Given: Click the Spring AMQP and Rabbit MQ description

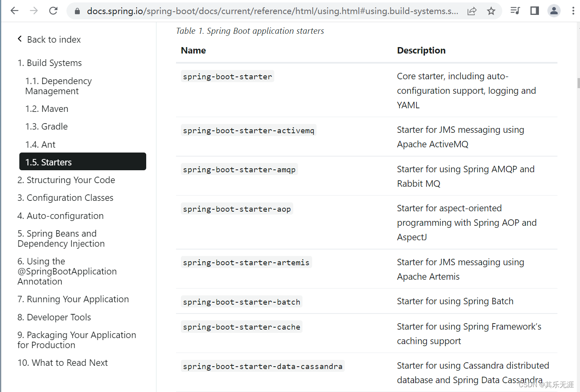Looking at the screenshot, I should click(x=466, y=176).
